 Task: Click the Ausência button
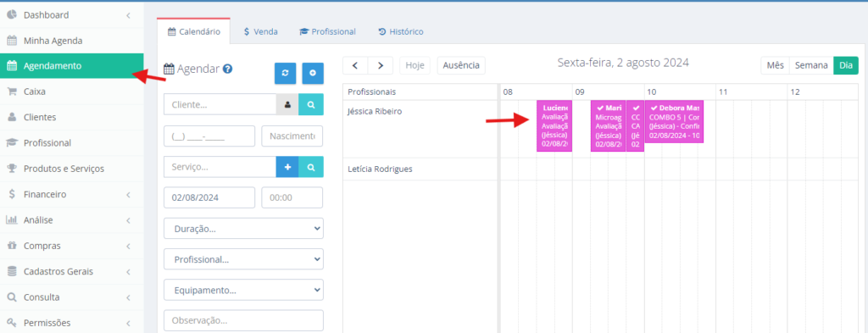461,65
